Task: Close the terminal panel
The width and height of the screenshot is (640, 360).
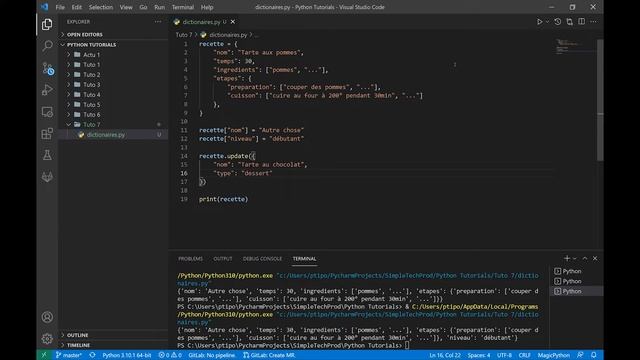Action: pos(595,258)
